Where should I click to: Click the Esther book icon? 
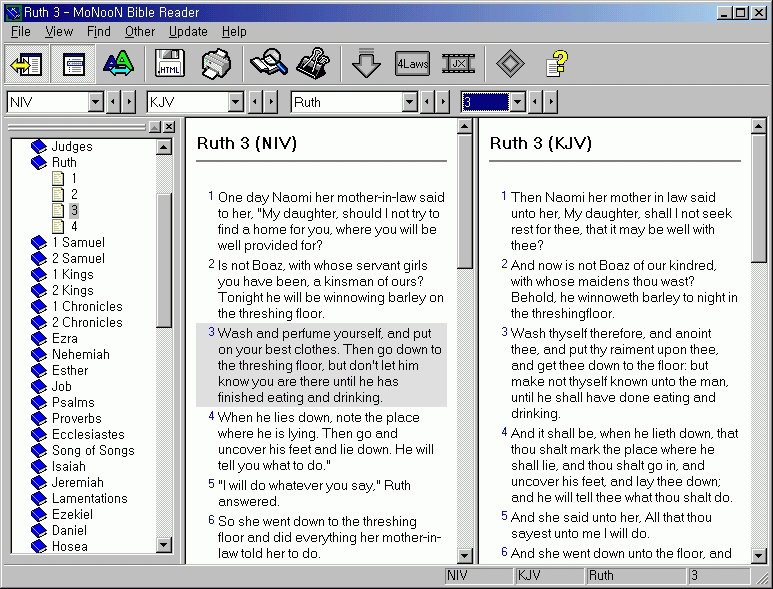click(38, 371)
